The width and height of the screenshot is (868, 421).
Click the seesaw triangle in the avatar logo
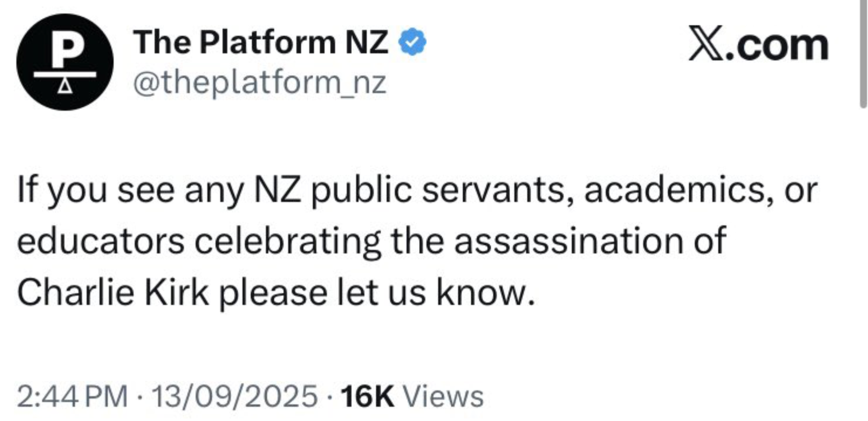65,86
